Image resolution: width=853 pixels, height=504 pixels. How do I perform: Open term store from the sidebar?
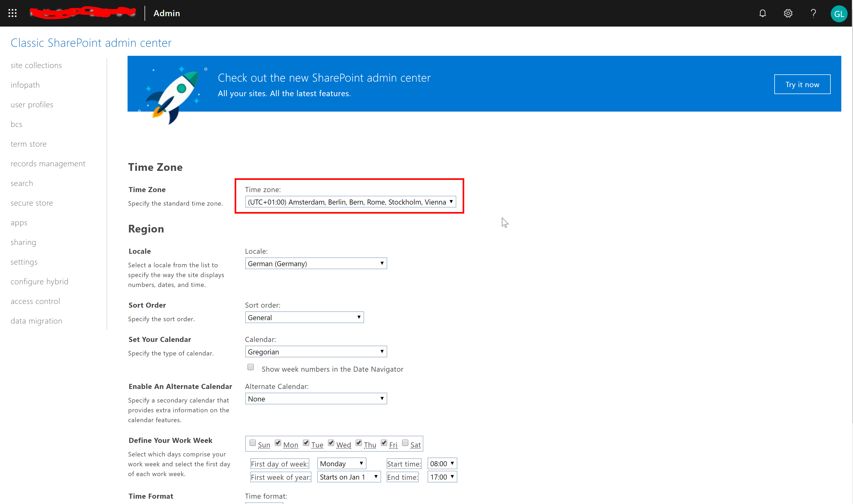(x=28, y=144)
